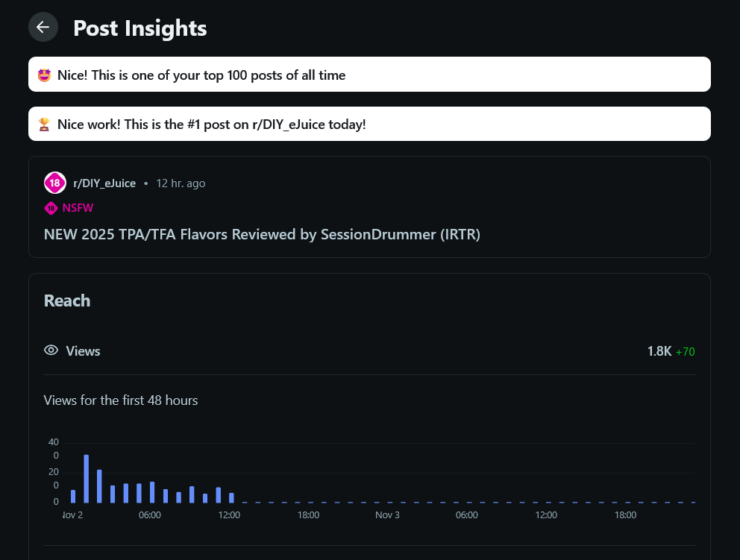Click the green +70 views change
The width and height of the screenshot is (740, 560).
(x=686, y=352)
